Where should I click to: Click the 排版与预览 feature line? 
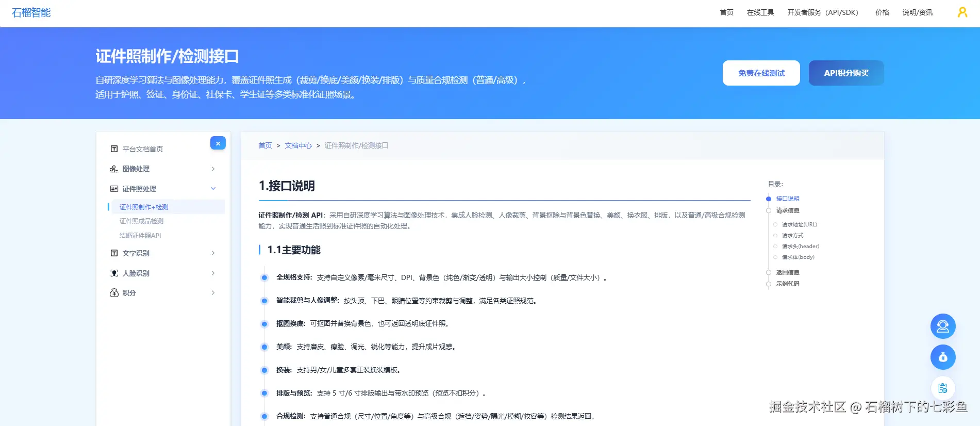381,394
